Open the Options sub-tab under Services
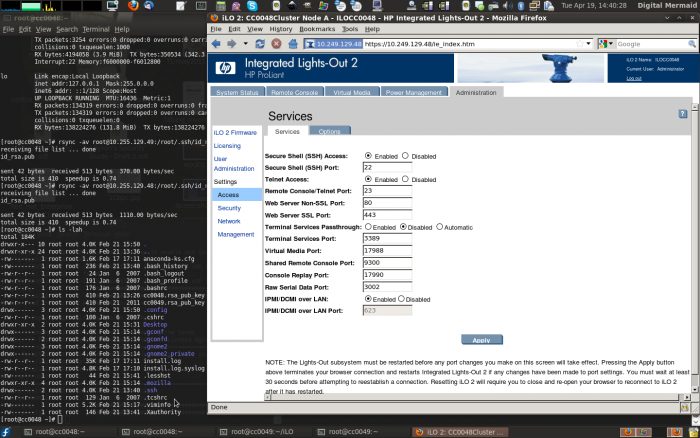700x438 pixels. click(x=329, y=131)
